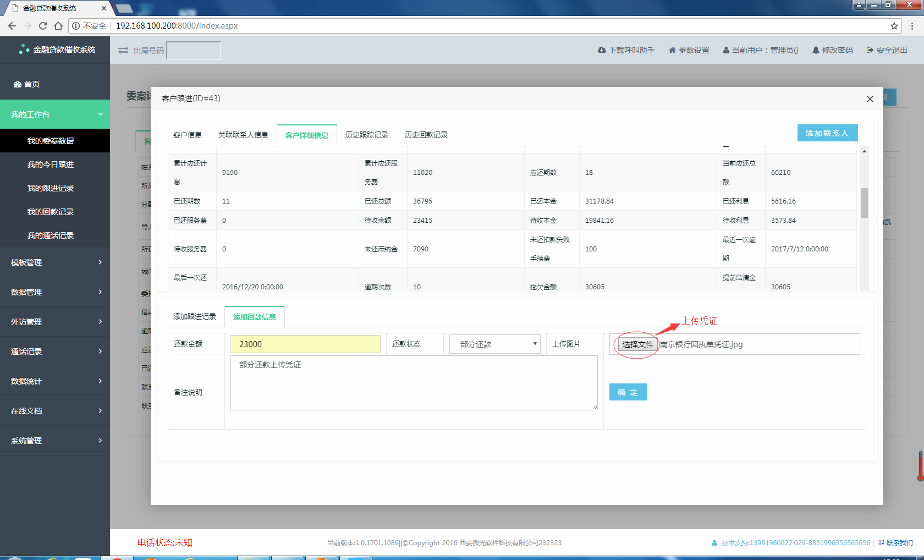Click the details table scrollbar thumb
Viewport: 924px width, 560px height.
[864, 203]
